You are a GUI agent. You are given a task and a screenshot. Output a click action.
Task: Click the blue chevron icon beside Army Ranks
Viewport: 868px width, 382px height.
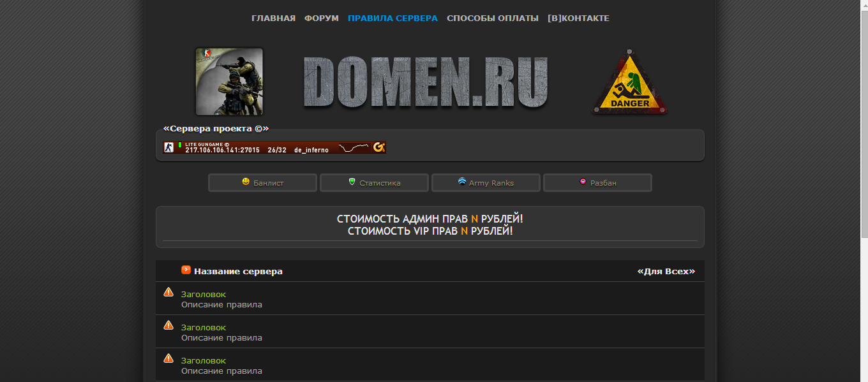462,182
